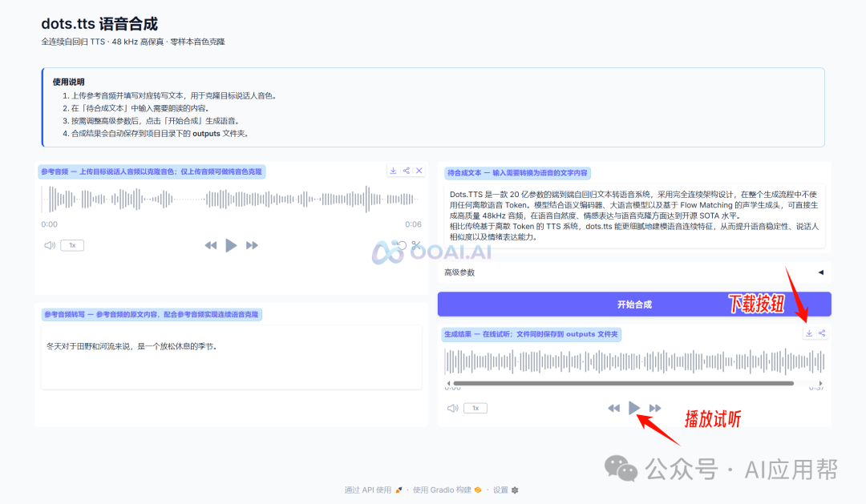Rewind the reference audio
This screenshot has width=866, height=504.
coord(210,245)
